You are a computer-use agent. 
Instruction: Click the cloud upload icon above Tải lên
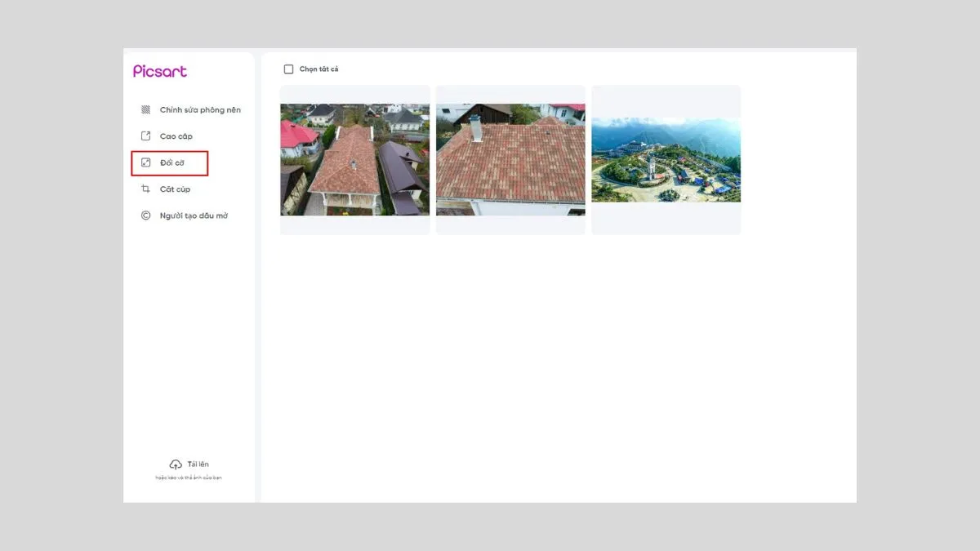tap(176, 463)
